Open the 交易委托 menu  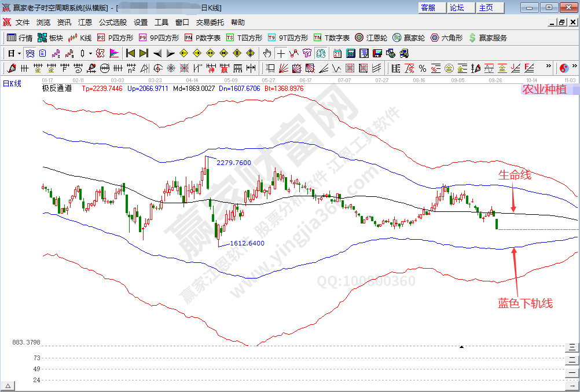pos(210,23)
